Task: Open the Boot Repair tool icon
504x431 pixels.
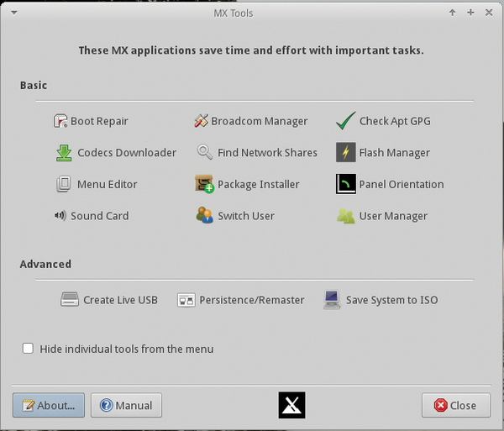Action: [x=60, y=121]
